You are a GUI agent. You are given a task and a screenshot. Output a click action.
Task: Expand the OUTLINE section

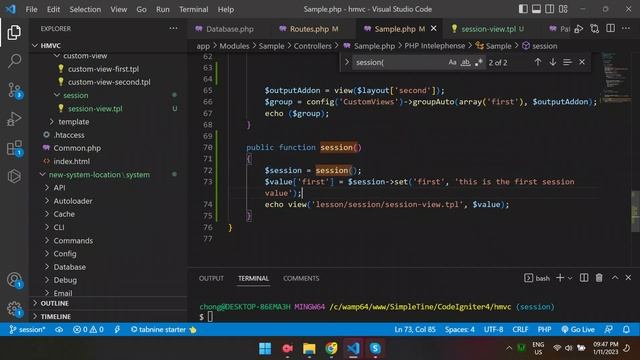click(x=109, y=303)
